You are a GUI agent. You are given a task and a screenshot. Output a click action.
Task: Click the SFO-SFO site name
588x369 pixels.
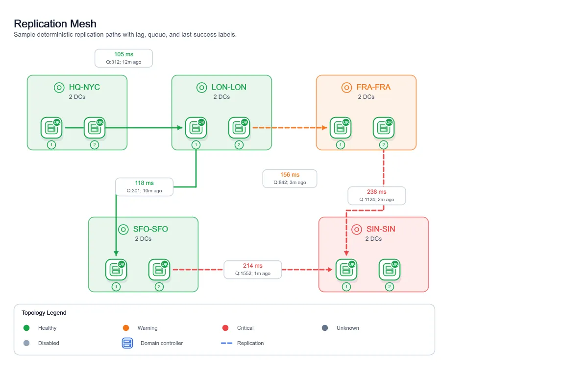tap(150, 229)
